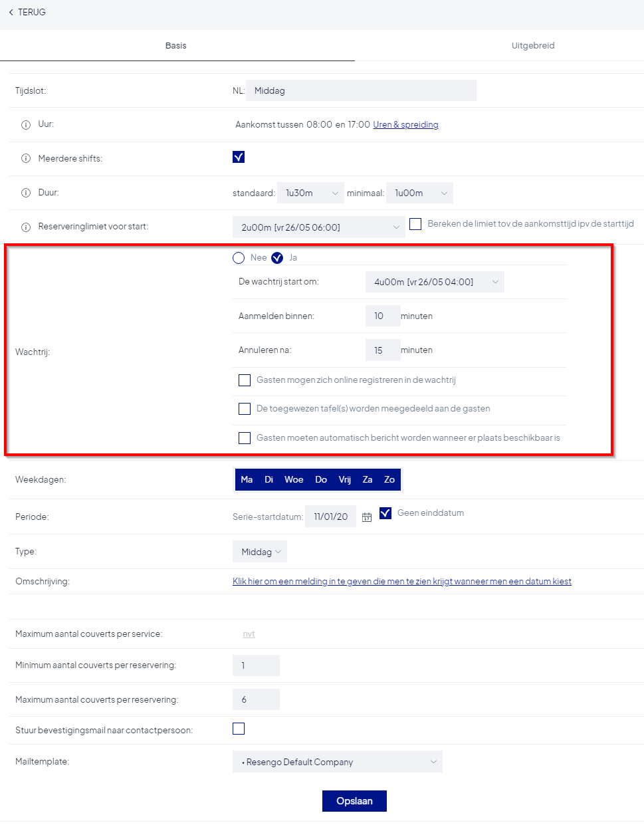The image size is (644, 825).
Task: Expand the wachtrij start dropdown 4u00m
Action: pyautogui.click(x=435, y=282)
